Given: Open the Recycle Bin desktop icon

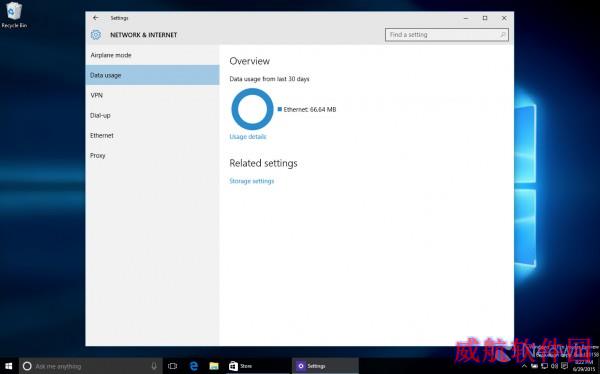Looking at the screenshot, I should pos(14,15).
